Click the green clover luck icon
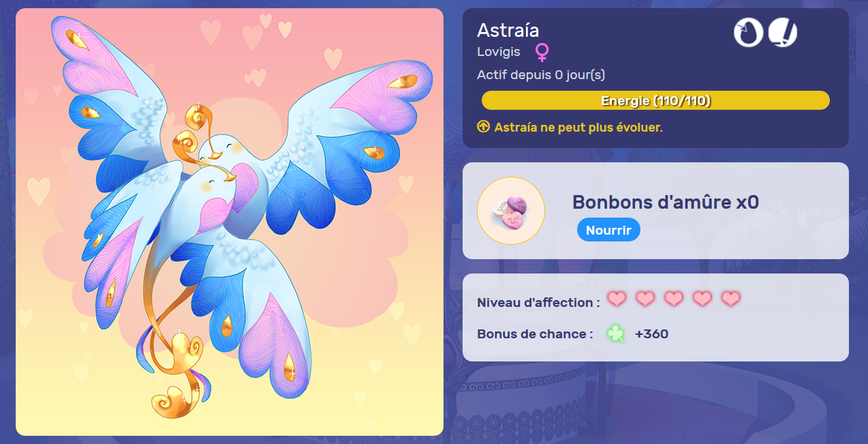The image size is (868, 444). click(x=616, y=334)
